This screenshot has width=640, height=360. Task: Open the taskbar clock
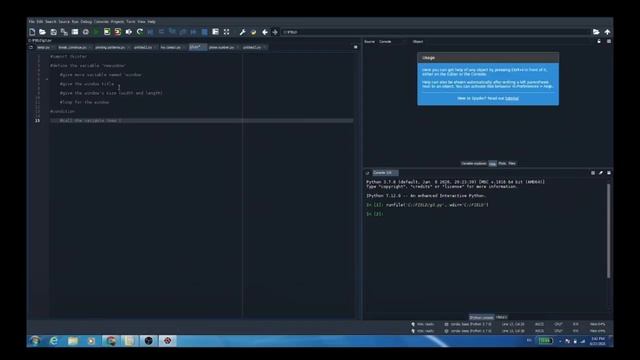[x=598, y=341]
